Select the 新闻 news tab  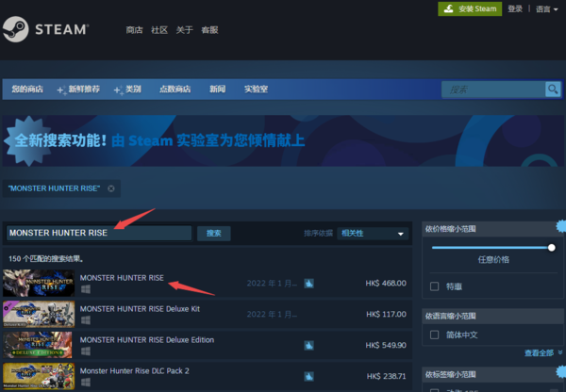(218, 90)
